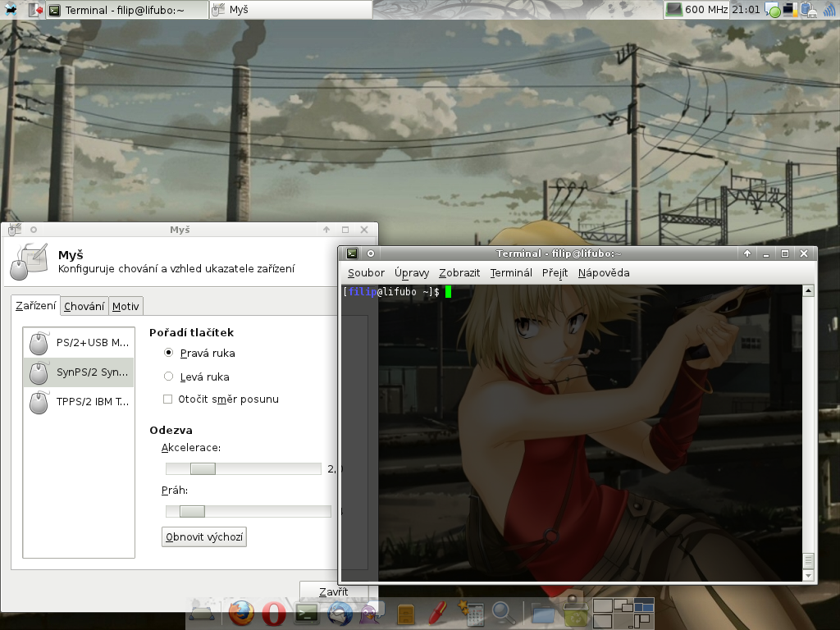Open the green status tray icon
The image size is (840, 630).
(x=772, y=10)
